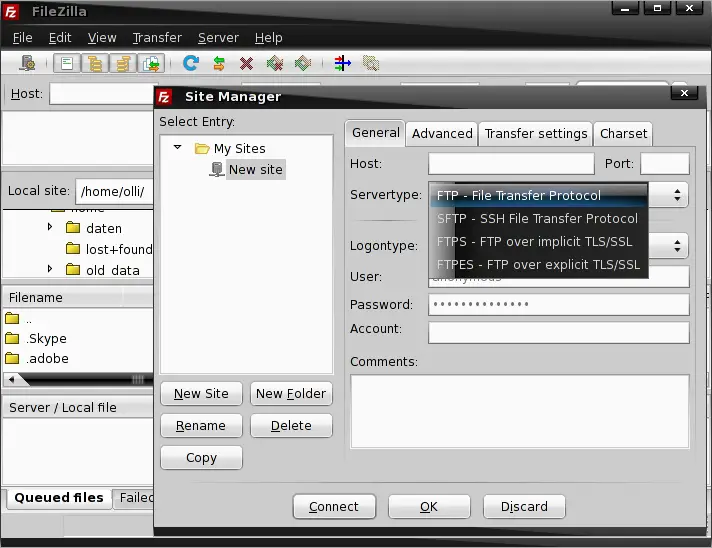Toggle transfer queue display toolbar icon
Image resolution: width=712 pixels, height=548 pixels.
pyautogui.click(x=151, y=63)
